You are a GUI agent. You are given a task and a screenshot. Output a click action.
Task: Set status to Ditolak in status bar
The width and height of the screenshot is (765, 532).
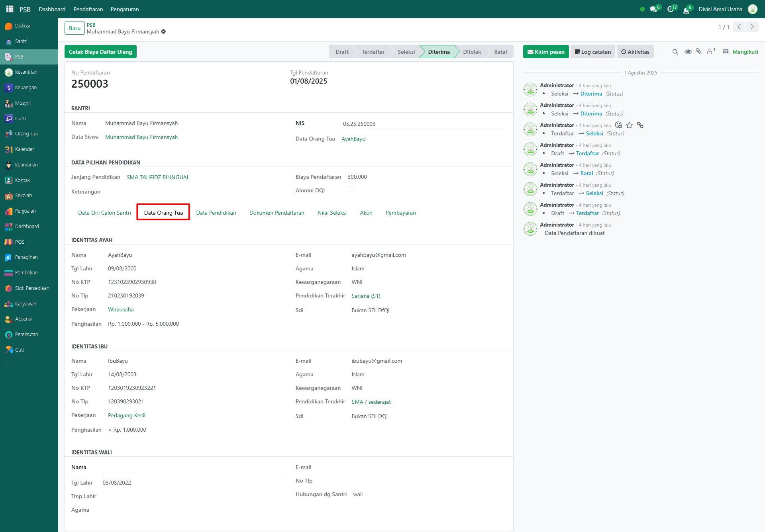click(x=472, y=52)
